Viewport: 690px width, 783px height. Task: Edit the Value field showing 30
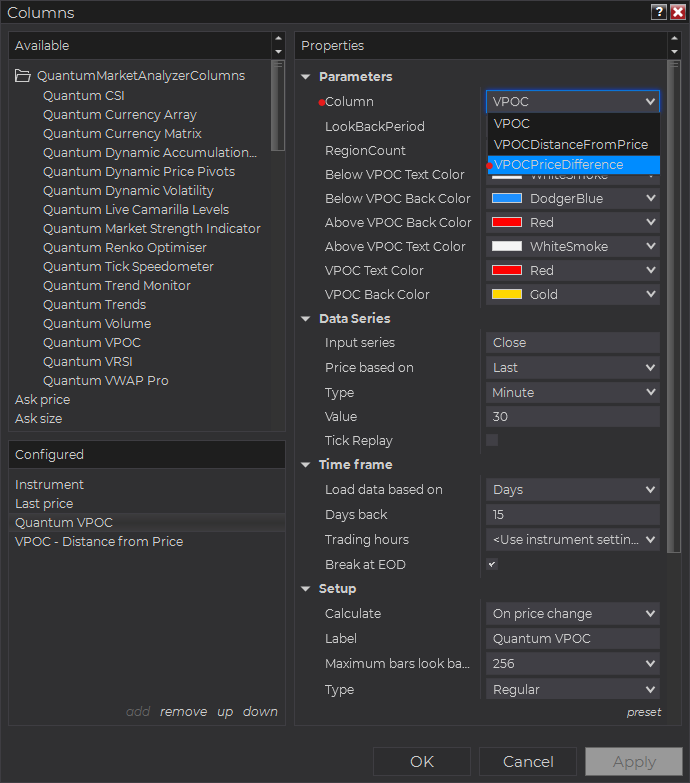tap(573, 416)
